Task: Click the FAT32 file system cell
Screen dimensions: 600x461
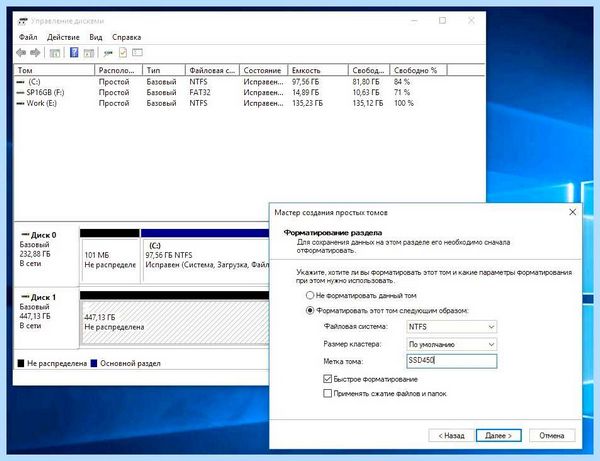Action: point(200,93)
